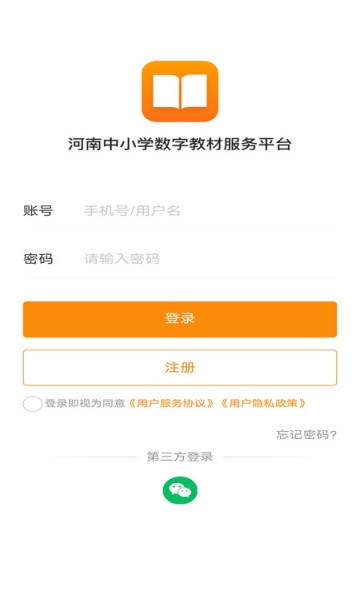360x600 pixels.
Task: Click the 登录即视为同意 consent text
Action: [85, 403]
